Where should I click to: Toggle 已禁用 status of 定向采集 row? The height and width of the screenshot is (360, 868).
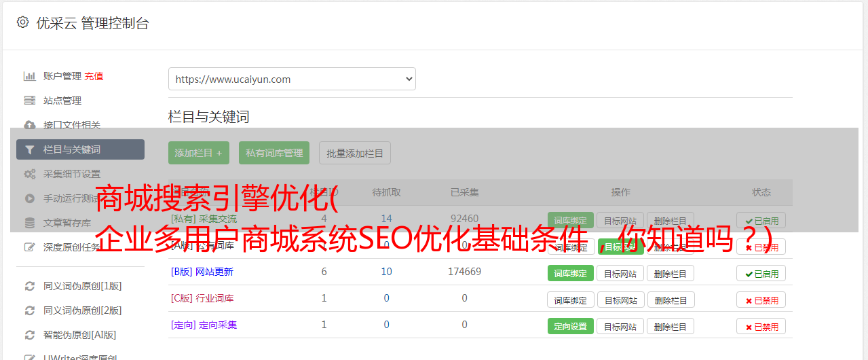[x=761, y=326]
